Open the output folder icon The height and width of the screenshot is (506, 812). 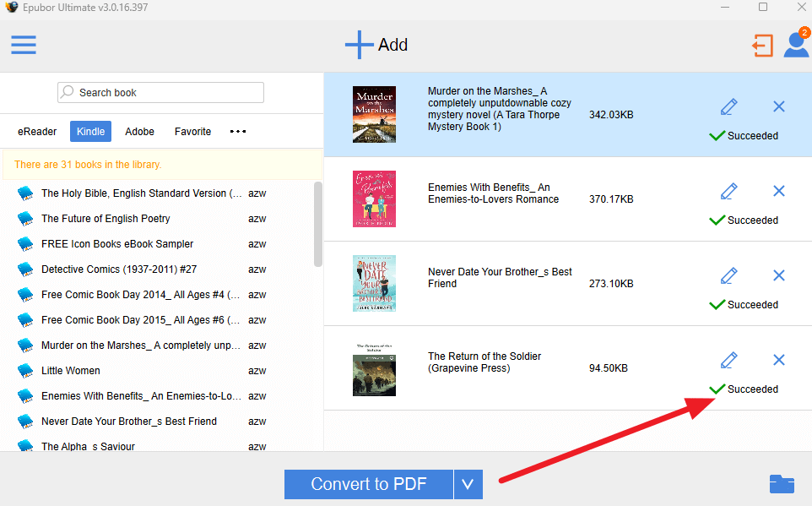782,484
